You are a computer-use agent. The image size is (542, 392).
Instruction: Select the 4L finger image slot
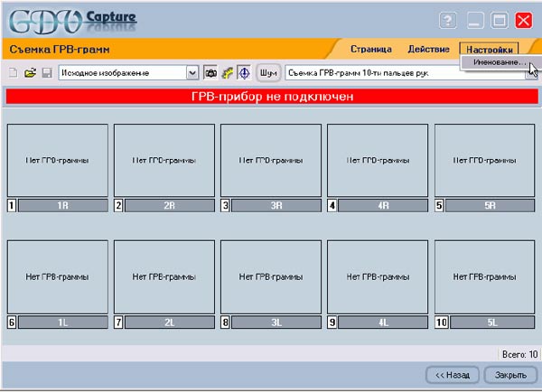point(378,276)
